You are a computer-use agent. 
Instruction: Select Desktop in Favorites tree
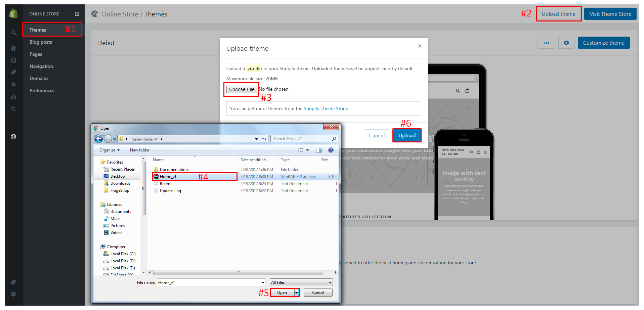tap(118, 176)
